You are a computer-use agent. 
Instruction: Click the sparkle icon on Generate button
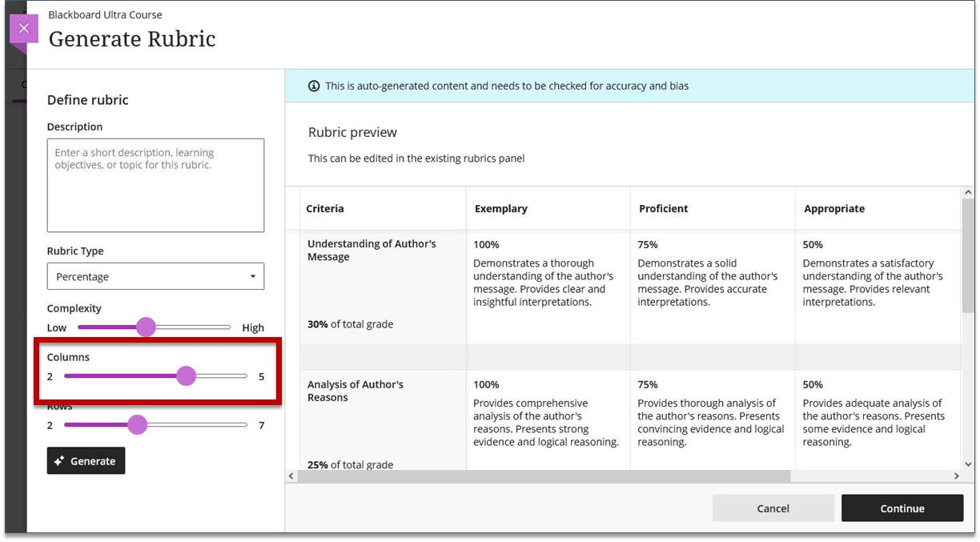(x=59, y=461)
